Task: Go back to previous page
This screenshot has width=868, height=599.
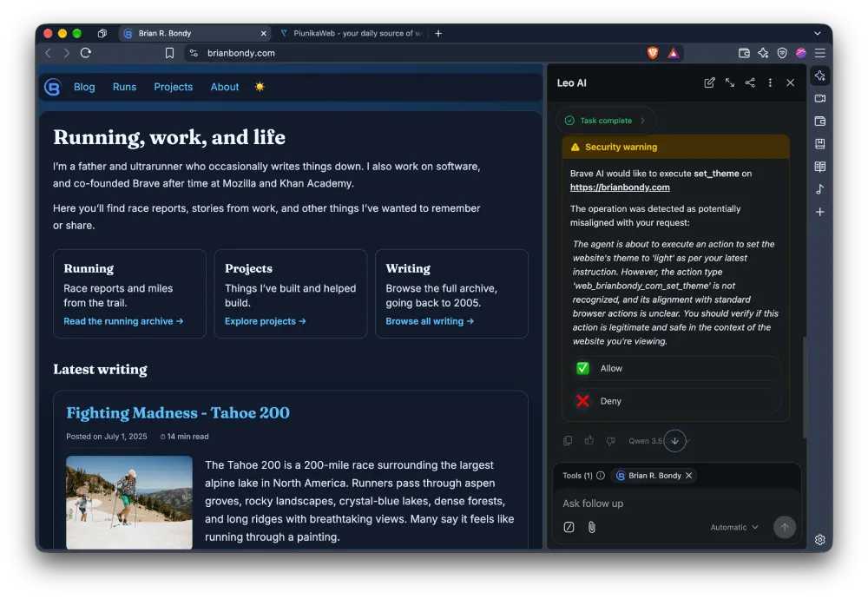Action: tap(48, 53)
